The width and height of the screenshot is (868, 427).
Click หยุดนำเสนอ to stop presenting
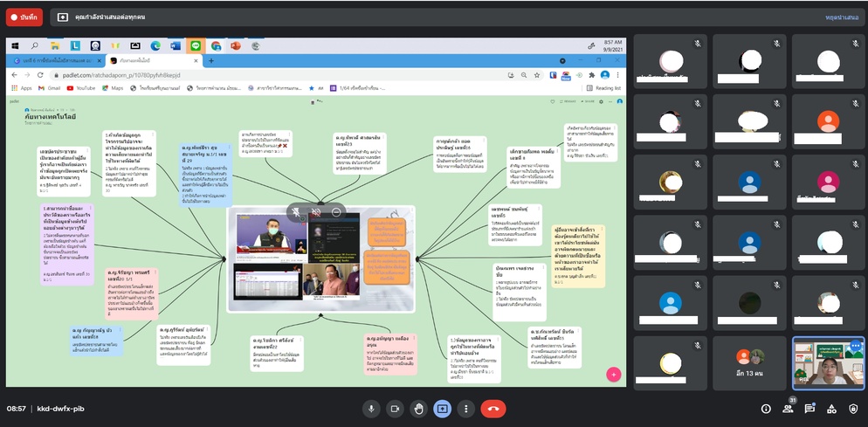click(x=843, y=17)
